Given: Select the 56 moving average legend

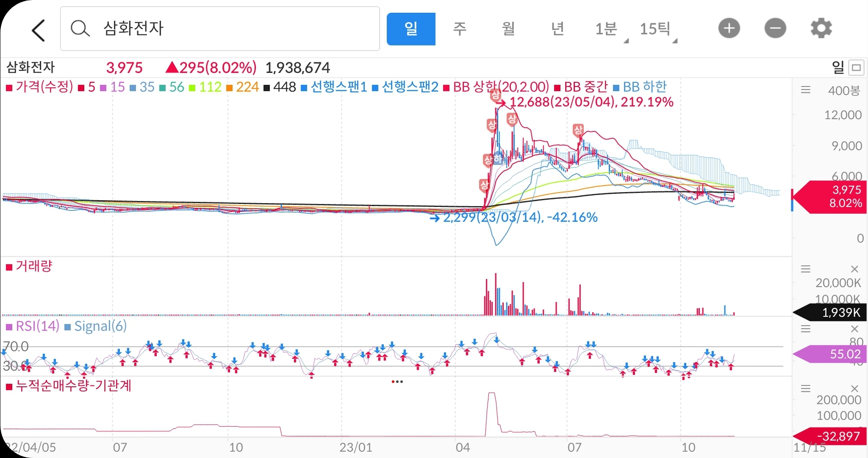Looking at the screenshot, I should pos(172,87).
